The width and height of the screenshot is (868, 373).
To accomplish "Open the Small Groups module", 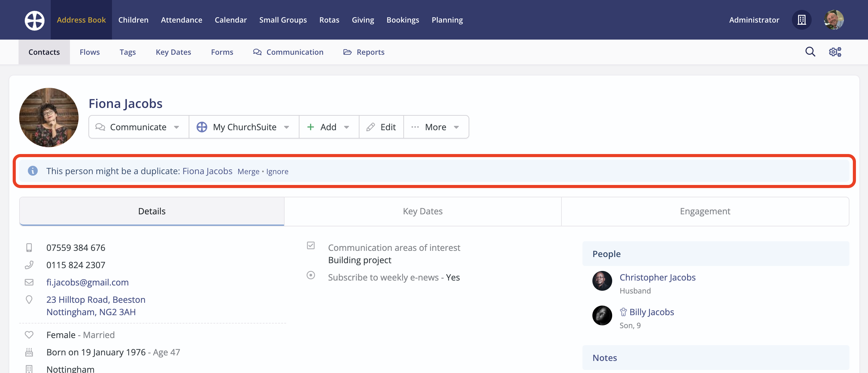I will (x=283, y=20).
